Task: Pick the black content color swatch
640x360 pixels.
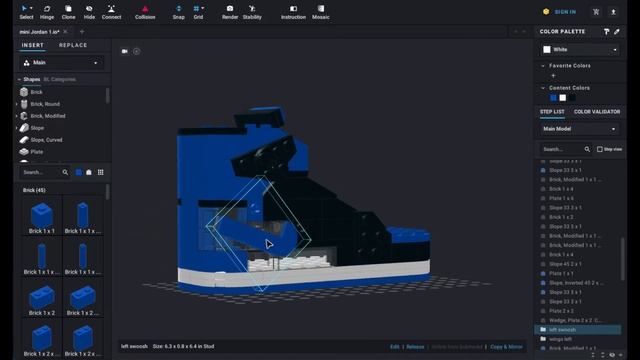Action: [572, 98]
